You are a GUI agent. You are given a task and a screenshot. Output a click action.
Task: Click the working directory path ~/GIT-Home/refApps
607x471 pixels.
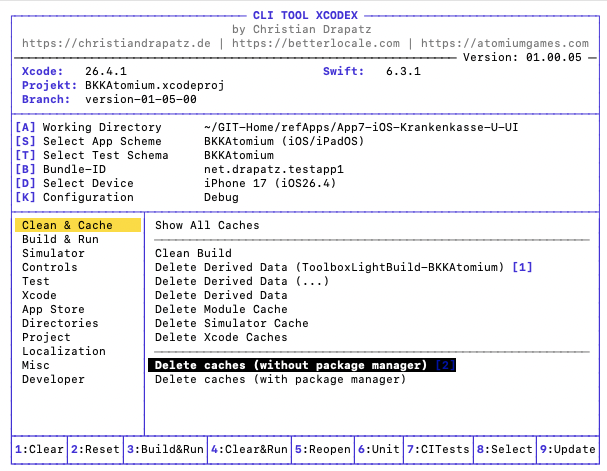point(361,127)
